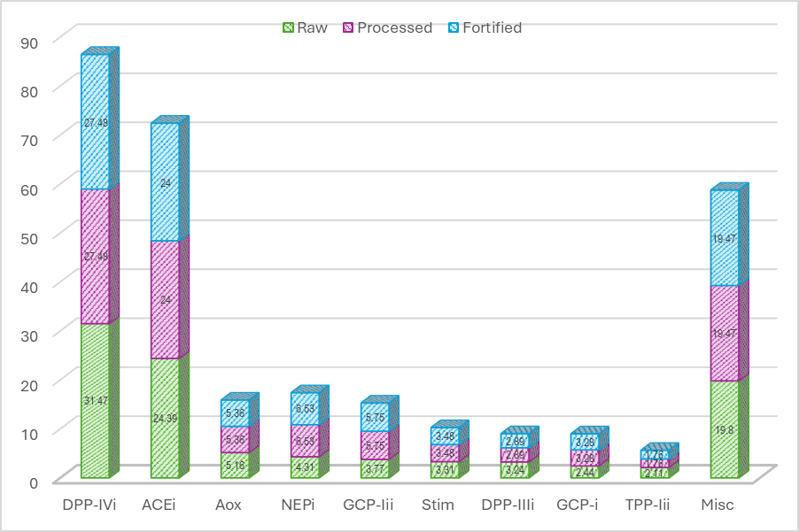Click the purple Processed legend swatch
The width and height of the screenshot is (799, 532).
[x=348, y=27]
